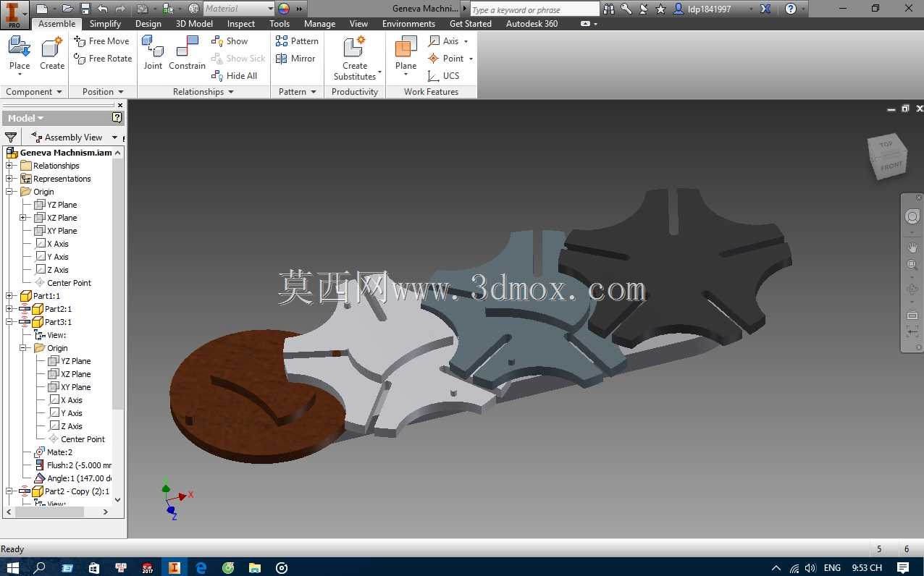Screen dimensions: 924x576
Task: Expand the Part1:1 node
Action: (x=9, y=296)
